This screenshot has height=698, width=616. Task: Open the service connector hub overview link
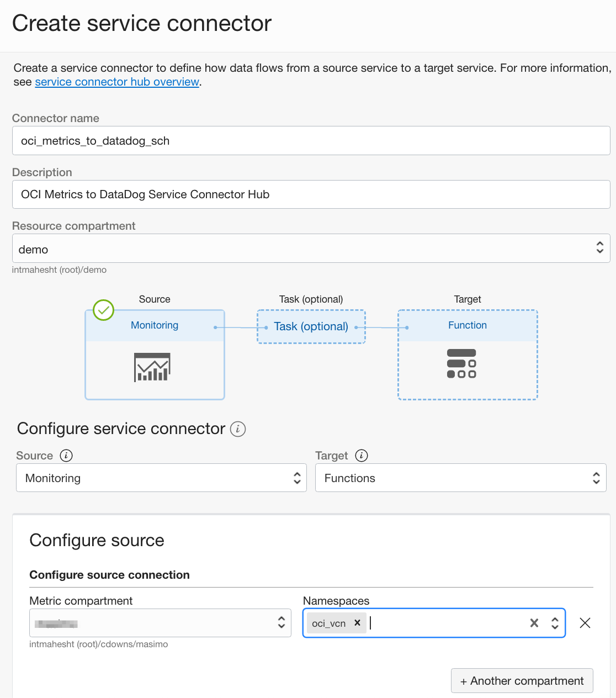116,82
